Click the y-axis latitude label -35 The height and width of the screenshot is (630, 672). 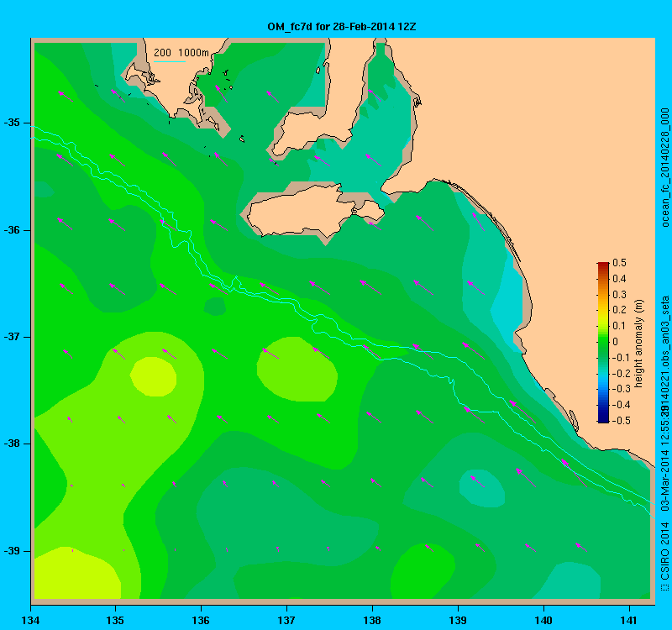pyautogui.click(x=12, y=123)
